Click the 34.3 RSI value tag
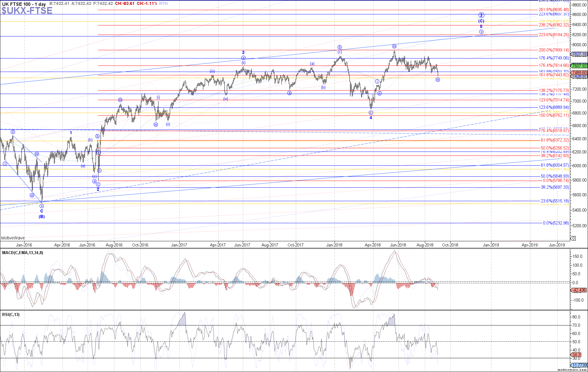 (x=576, y=355)
